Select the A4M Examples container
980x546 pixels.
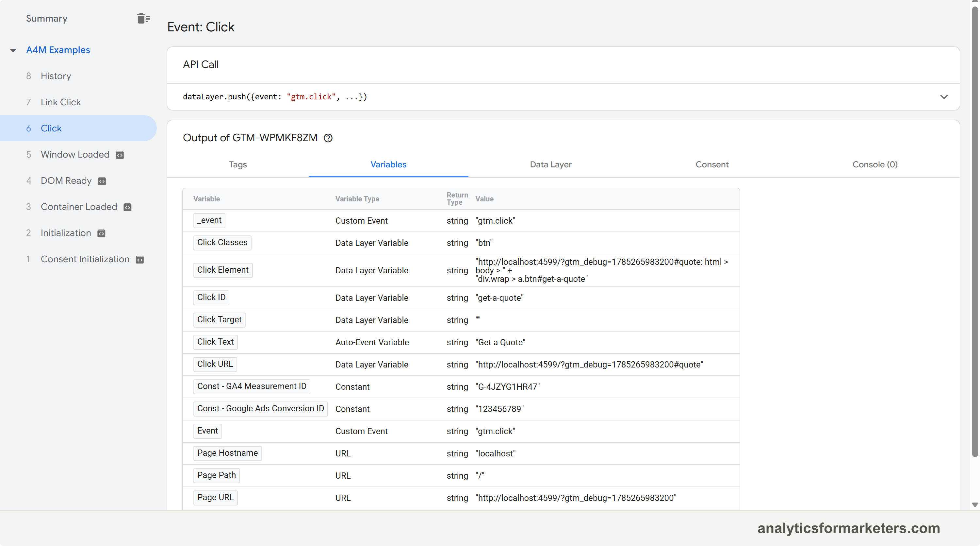click(x=58, y=50)
